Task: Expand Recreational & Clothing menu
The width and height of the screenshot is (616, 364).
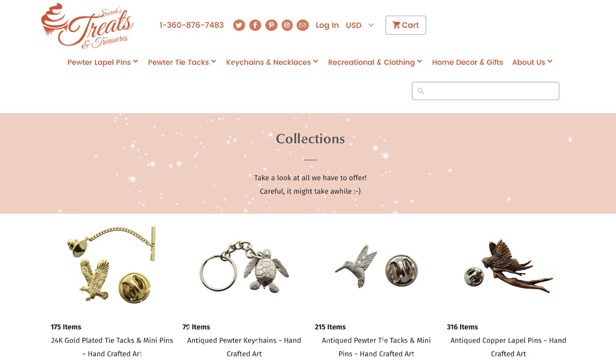Action: [375, 62]
